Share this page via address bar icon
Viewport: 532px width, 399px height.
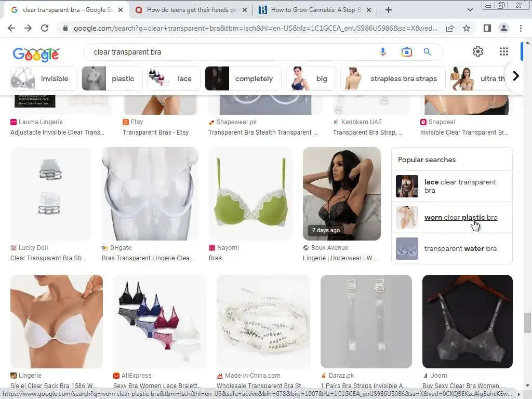450,28
